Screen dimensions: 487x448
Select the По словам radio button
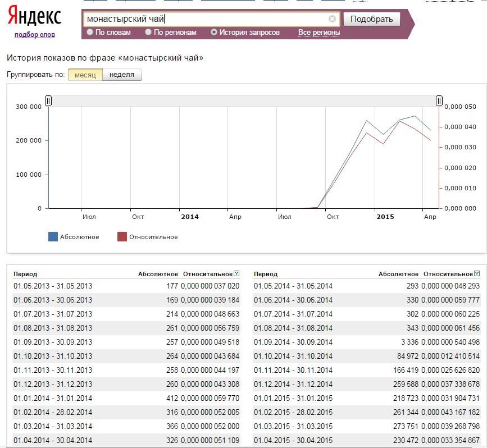90,32
